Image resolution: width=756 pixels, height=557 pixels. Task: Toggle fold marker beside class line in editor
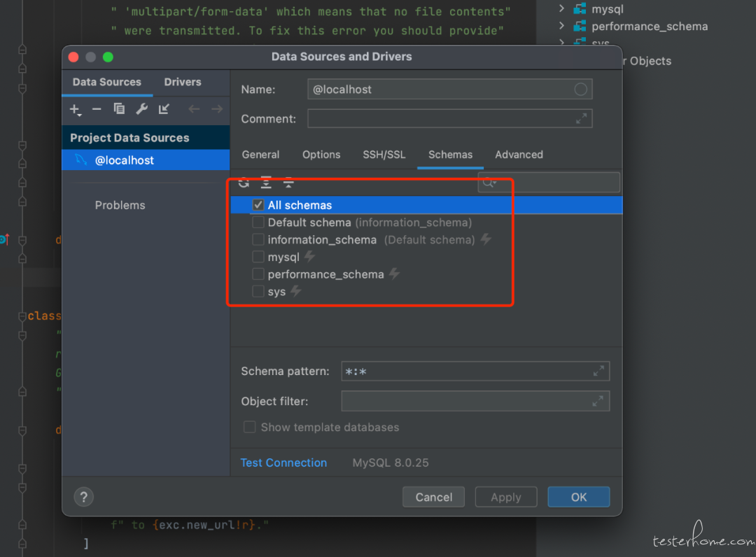[x=22, y=316]
